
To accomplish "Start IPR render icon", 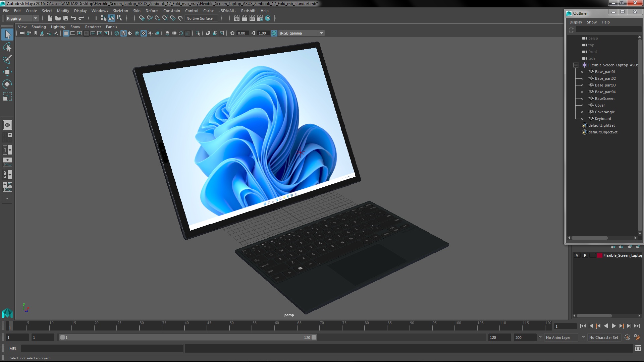I will tap(252, 18).
